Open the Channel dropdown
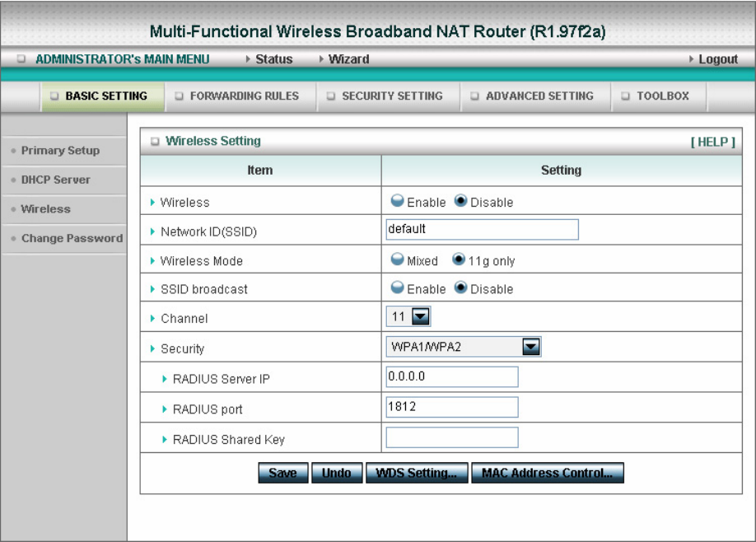This screenshot has width=756, height=542. (x=408, y=317)
